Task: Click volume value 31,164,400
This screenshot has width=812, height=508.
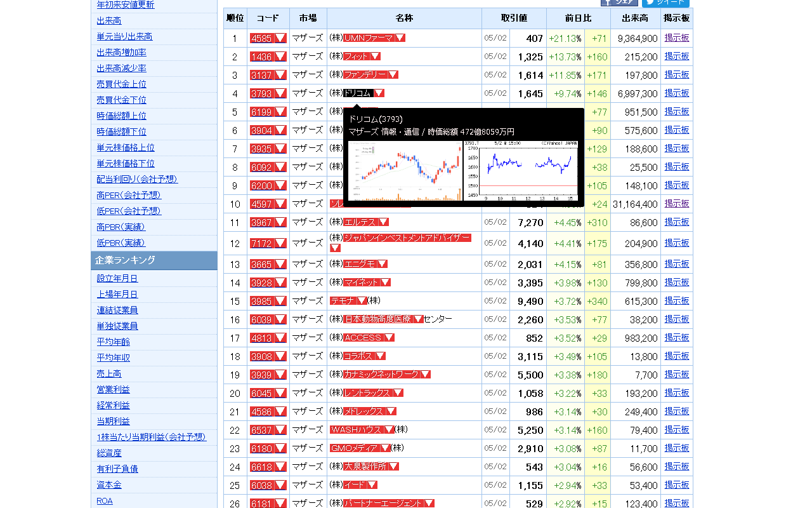Action: tap(636, 204)
